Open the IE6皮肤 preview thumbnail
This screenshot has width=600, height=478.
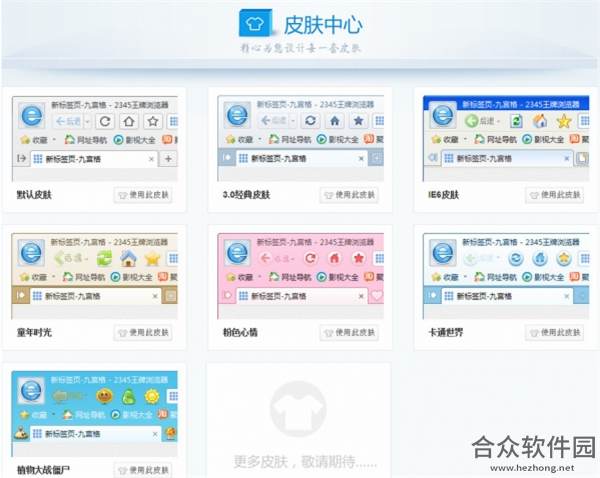[x=506, y=139]
